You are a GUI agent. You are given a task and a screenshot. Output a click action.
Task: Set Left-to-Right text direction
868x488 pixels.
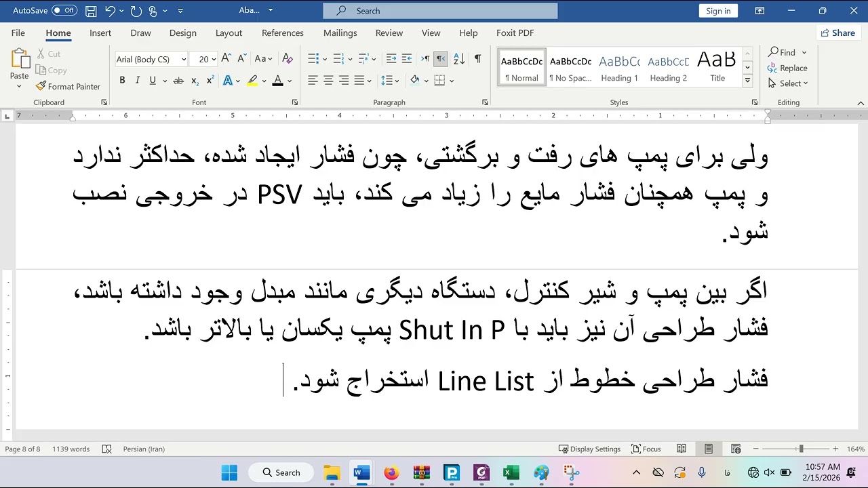point(425,59)
